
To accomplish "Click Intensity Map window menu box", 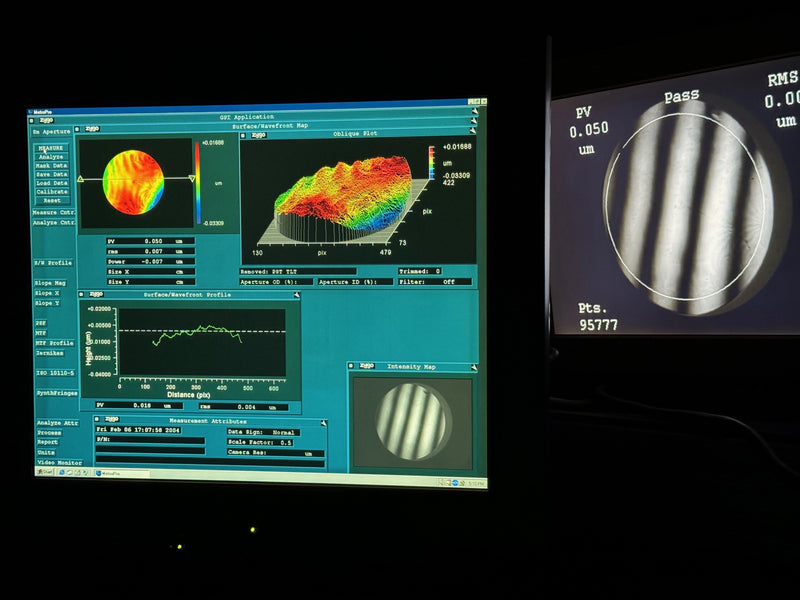I will pyautogui.click(x=351, y=366).
